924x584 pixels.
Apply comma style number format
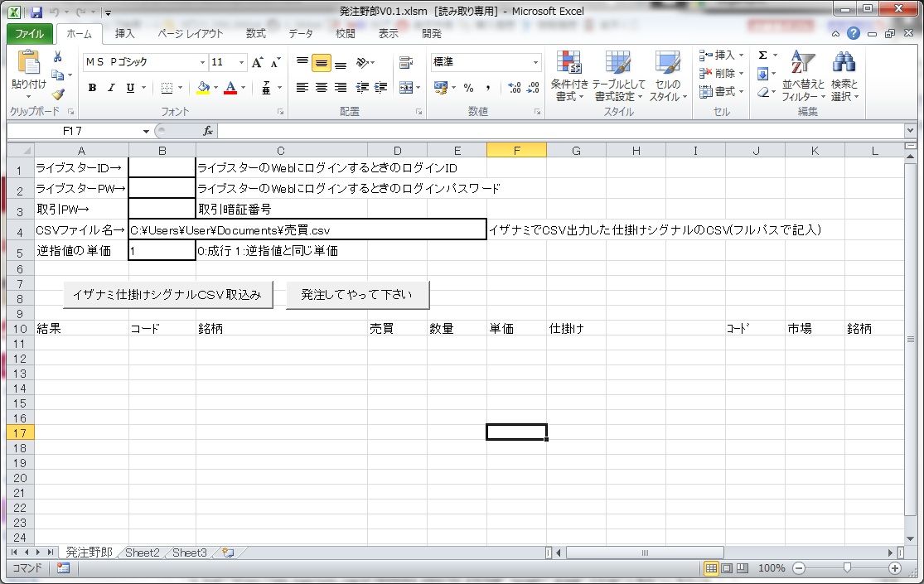487,88
